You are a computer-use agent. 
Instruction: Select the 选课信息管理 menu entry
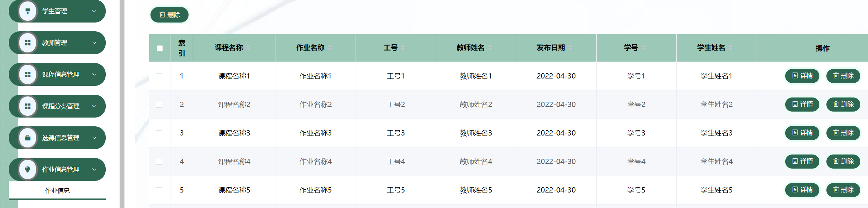[x=57, y=138]
